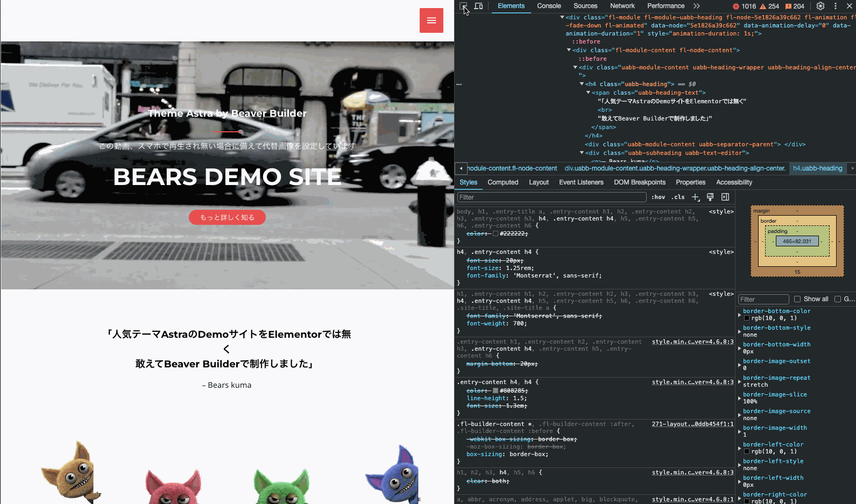The image size is (856, 504).
Task: Collapse the uabb-heading-wrapper div node
Action: pyautogui.click(x=575, y=67)
